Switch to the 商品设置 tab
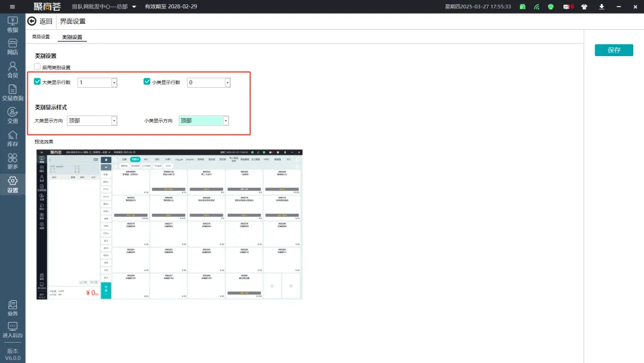Screen dimensions: 644x363 (41, 37)
